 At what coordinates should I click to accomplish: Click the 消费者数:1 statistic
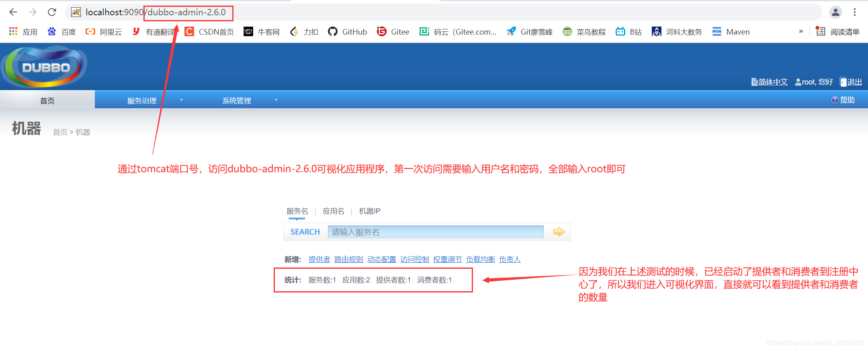click(434, 280)
